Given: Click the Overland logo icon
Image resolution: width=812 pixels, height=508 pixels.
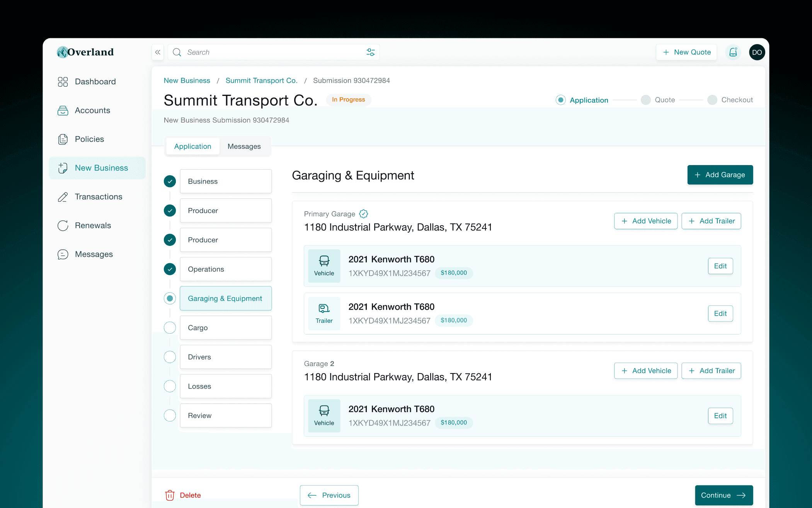Looking at the screenshot, I should click(x=62, y=52).
